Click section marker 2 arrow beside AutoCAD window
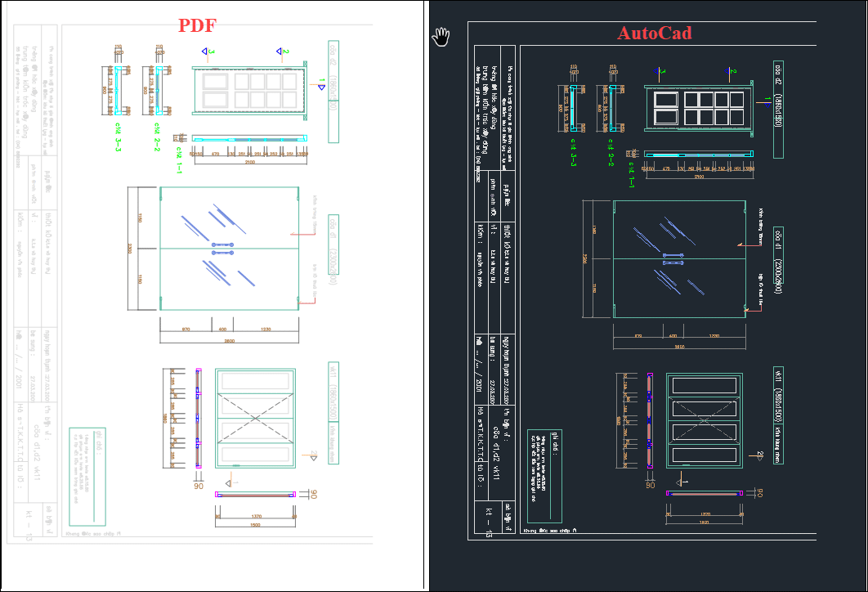868x592 pixels. click(x=758, y=455)
